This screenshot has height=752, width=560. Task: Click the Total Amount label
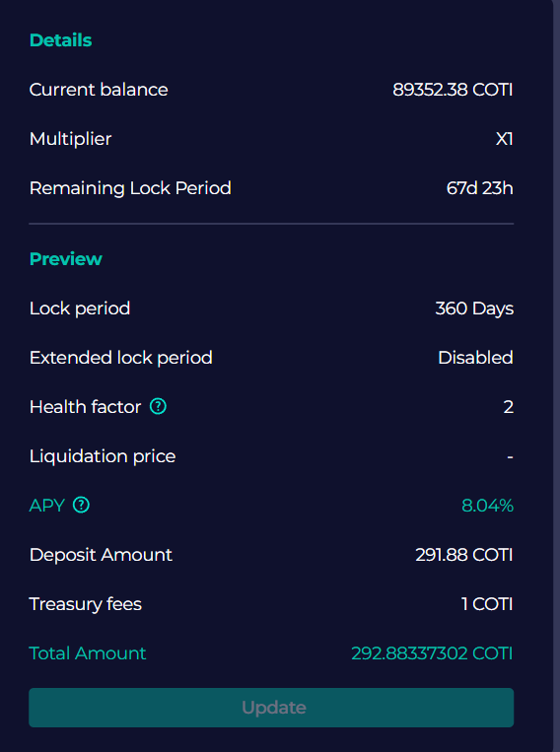88,653
